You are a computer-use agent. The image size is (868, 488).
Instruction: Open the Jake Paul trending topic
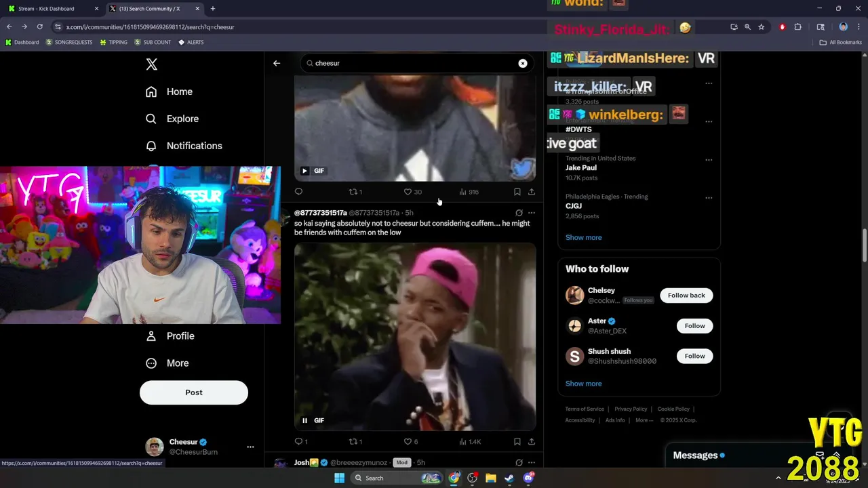(x=581, y=167)
